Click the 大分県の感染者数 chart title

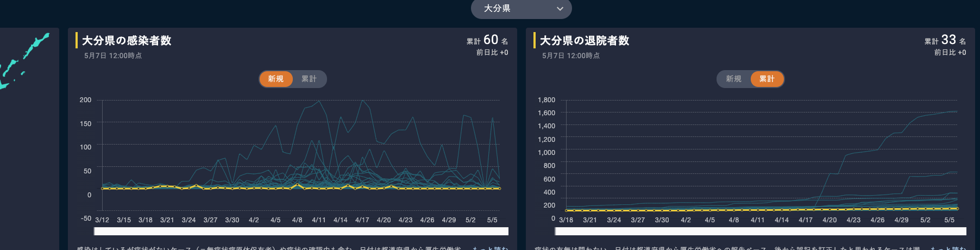point(127,41)
